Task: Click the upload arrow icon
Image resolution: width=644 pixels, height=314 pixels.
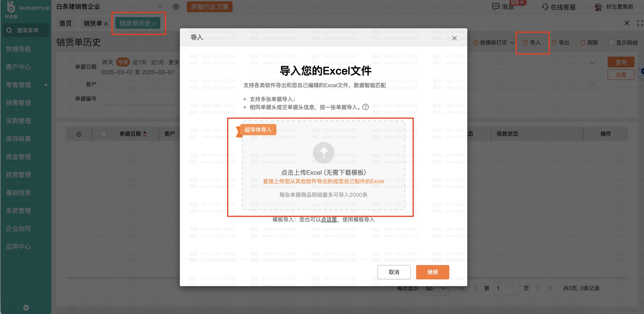Action: 324,153
